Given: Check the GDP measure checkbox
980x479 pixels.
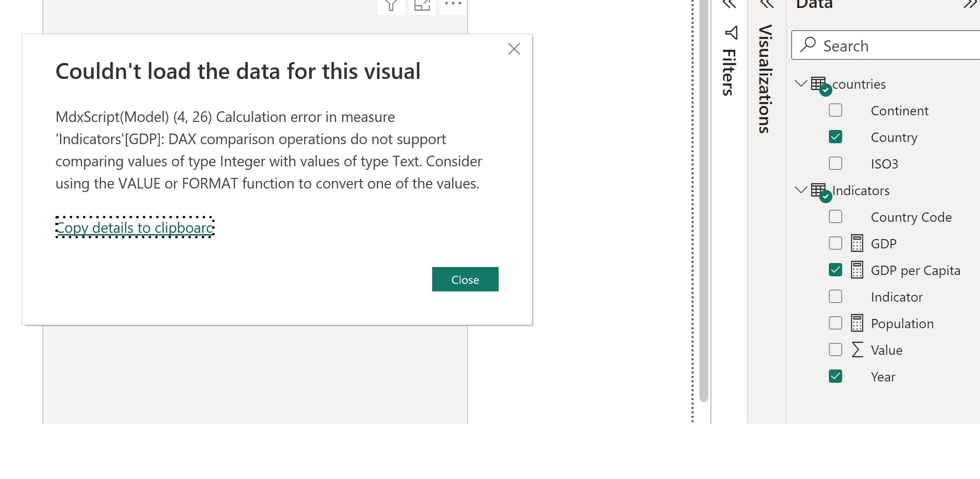Looking at the screenshot, I should click(x=836, y=243).
